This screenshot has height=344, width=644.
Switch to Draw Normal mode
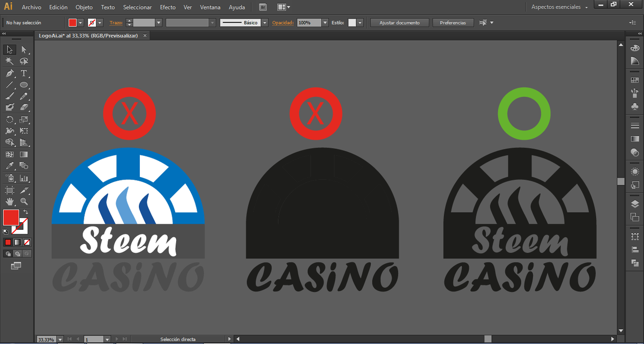coord(8,254)
